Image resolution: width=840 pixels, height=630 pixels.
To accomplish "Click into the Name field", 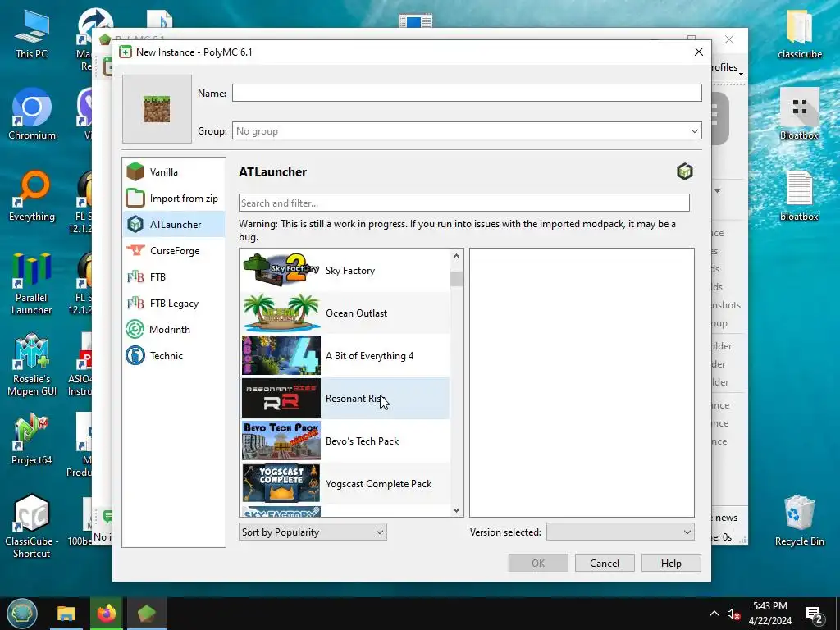I will coord(467,93).
